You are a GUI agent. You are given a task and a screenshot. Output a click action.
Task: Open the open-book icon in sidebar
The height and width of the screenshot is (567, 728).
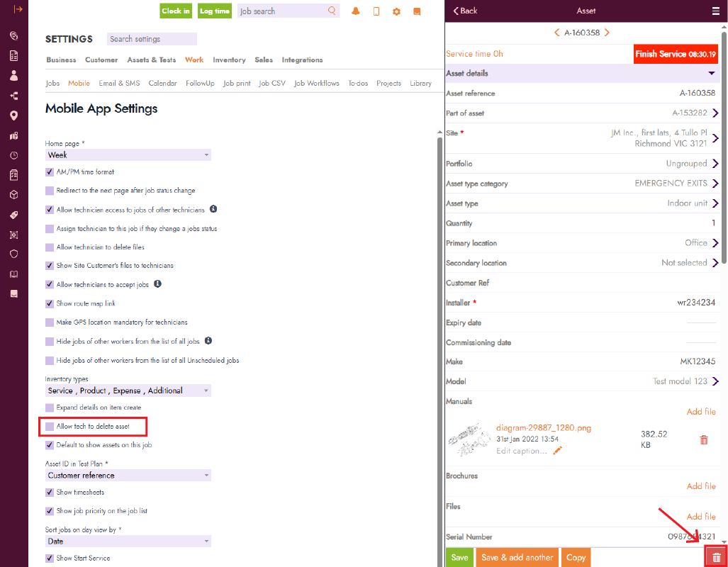tap(14, 274)
